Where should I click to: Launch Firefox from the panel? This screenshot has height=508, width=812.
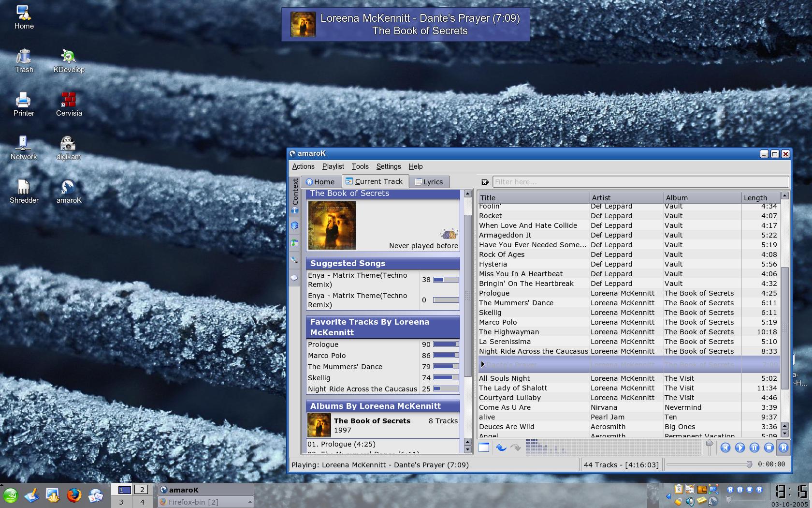(x=74, y=495)
